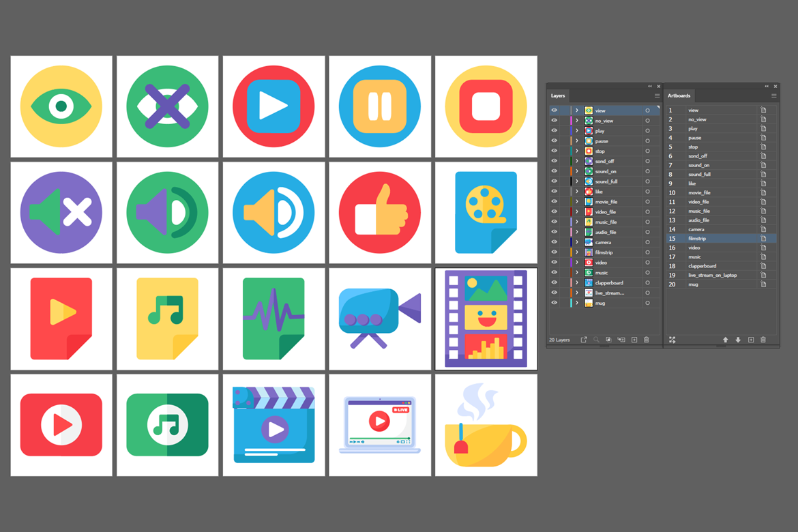Create a new layer in the Layers panel
This screenshot has width=798, height=532.
(x=634, y=339)
